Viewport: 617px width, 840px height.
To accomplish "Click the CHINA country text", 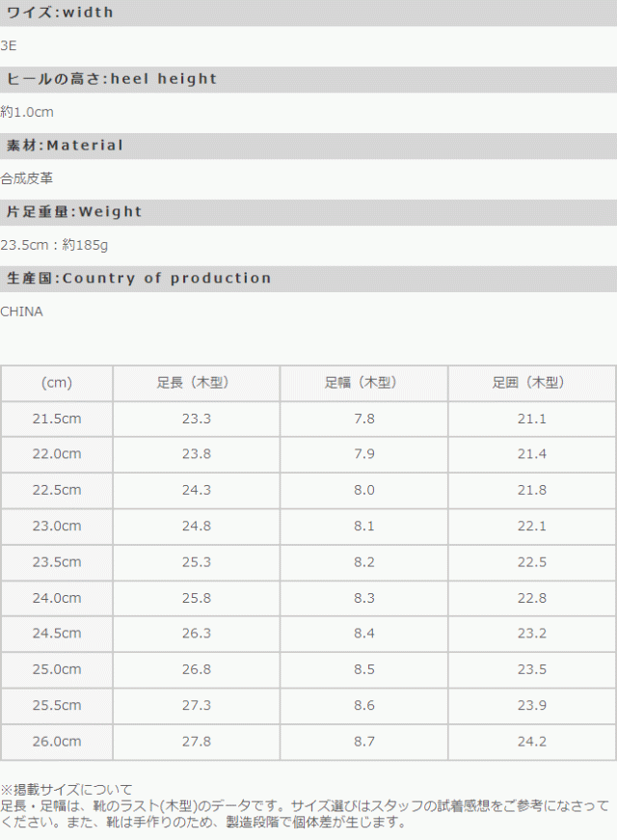I will pyautogui.click(x=22, y=312).
